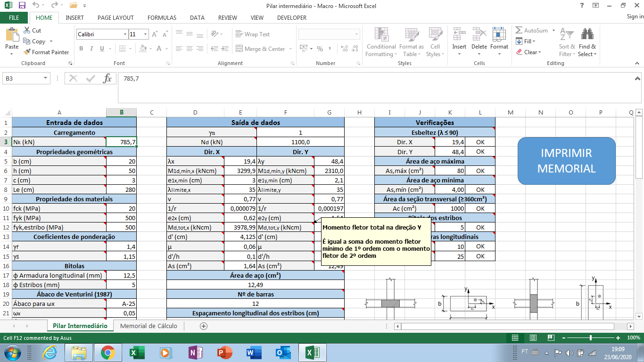Open Format as Table gallery
Screen dimensions: 644x362
[x=411, y=41]
